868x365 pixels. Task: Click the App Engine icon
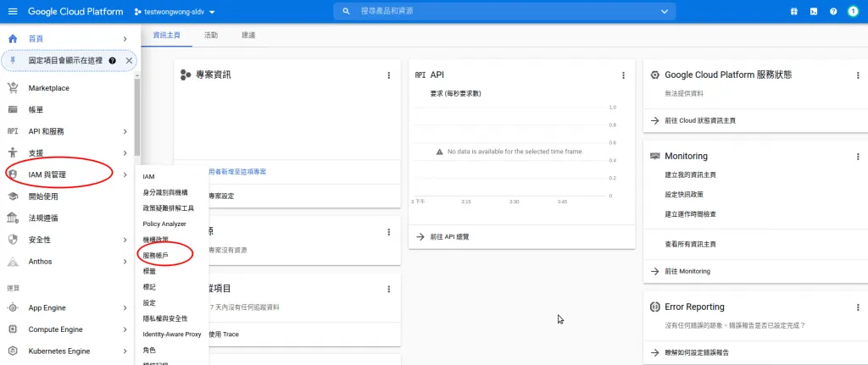(13, 307)
